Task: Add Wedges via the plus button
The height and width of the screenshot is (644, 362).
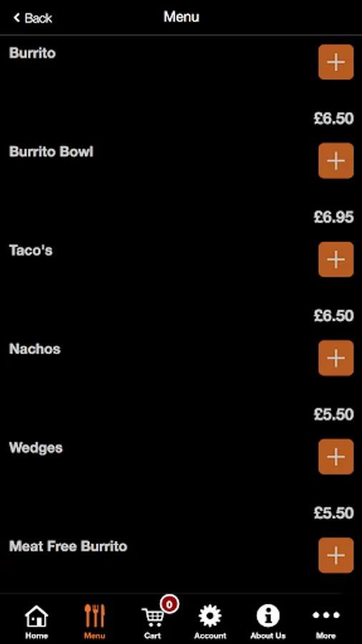Action: 336,457
